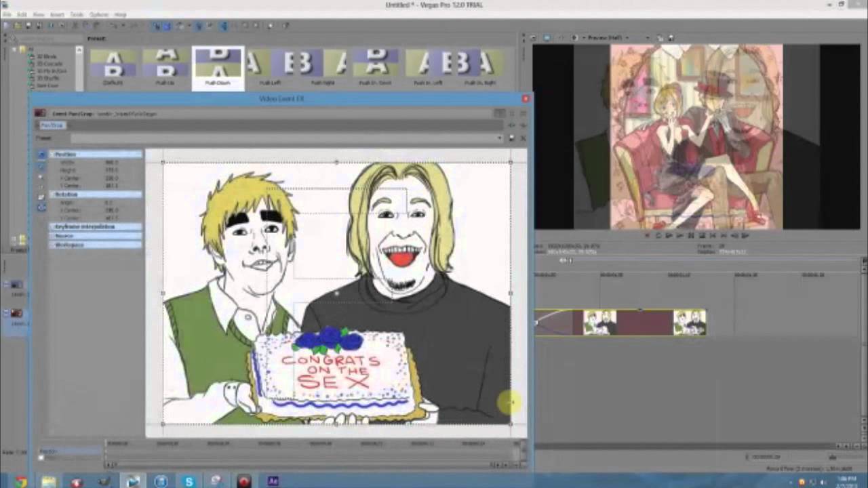Select the Push Up transition preset
Screen dimensions: 868x488
[165, 68]
